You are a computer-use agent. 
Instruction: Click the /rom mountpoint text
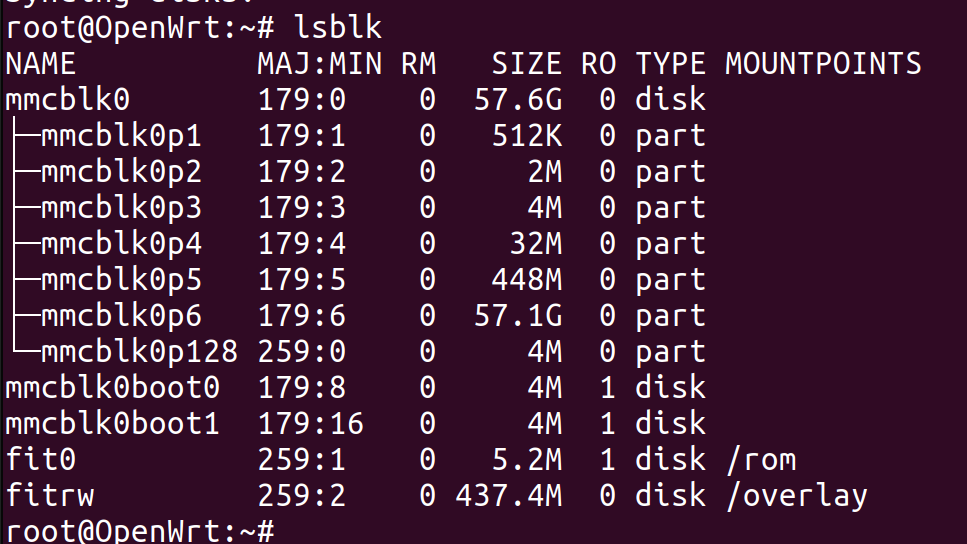[x=761, y=460]
